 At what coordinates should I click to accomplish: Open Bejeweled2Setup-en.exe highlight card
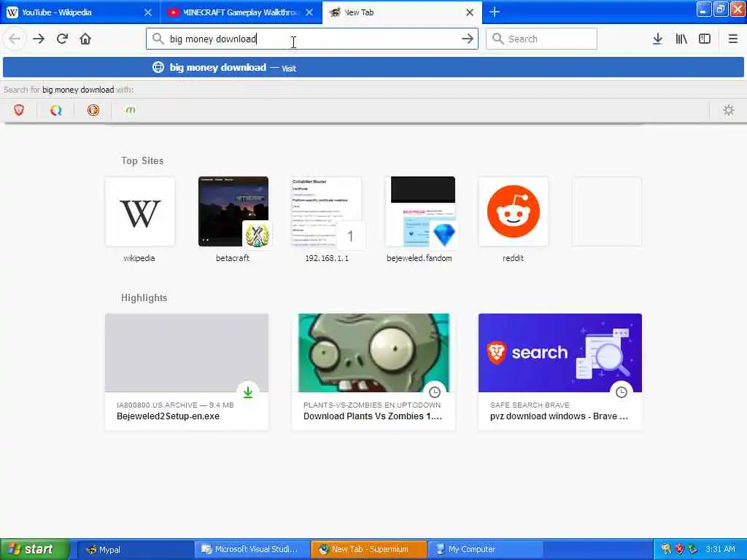click(x=187, y=371)
